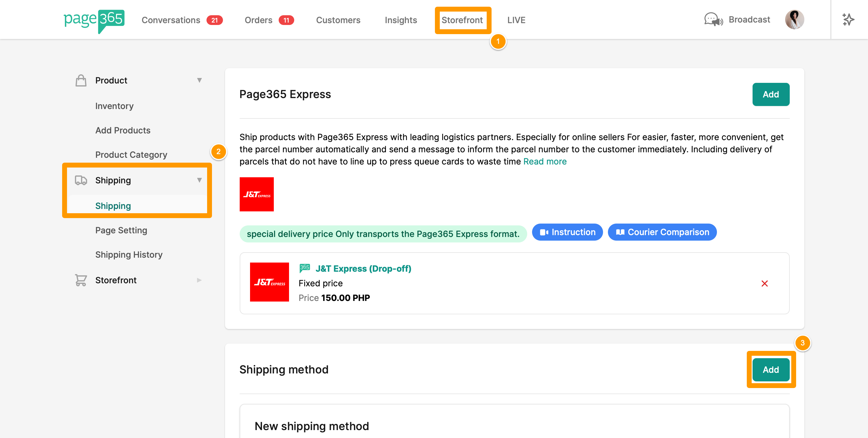Open the Courier Comparison guide

pos(662,232)
